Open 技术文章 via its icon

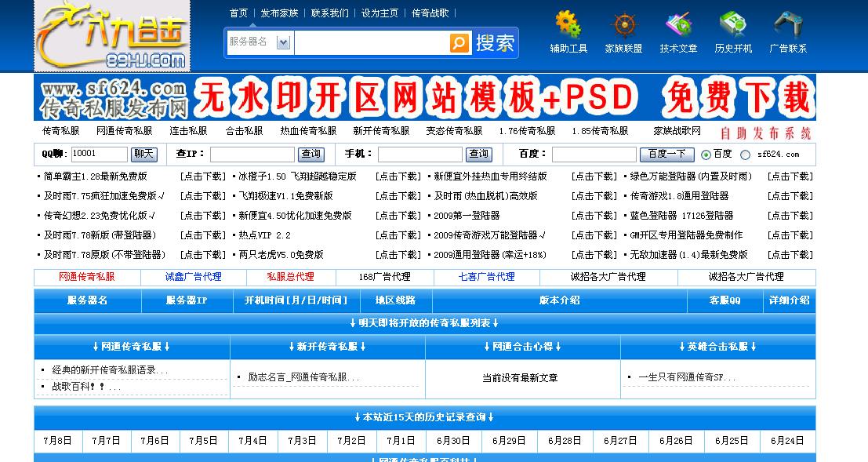pos(677,24)
